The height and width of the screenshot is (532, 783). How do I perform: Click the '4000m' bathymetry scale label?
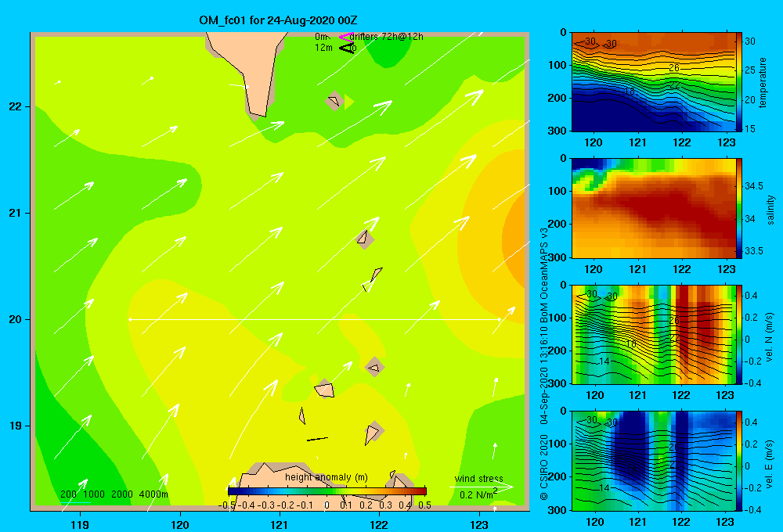point(153,494)
